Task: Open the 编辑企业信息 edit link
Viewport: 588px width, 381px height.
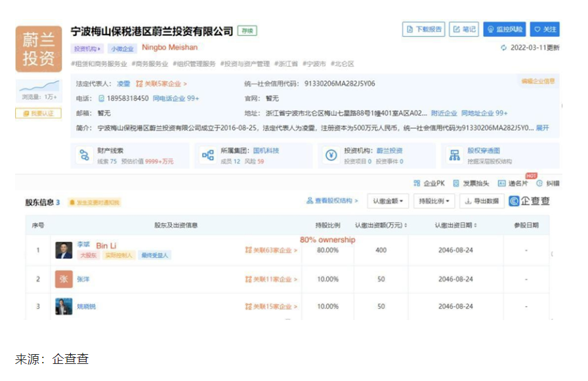Action: coord(537,81)
